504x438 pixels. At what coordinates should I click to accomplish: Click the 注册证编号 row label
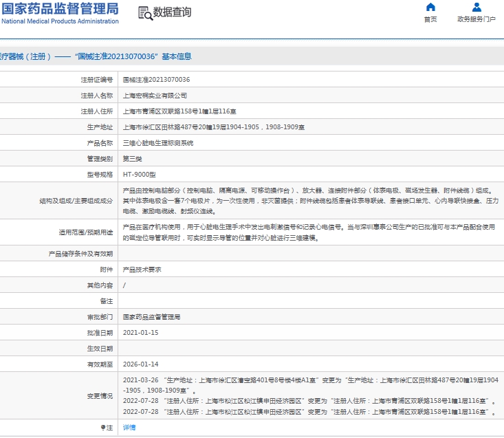[97, 80]
